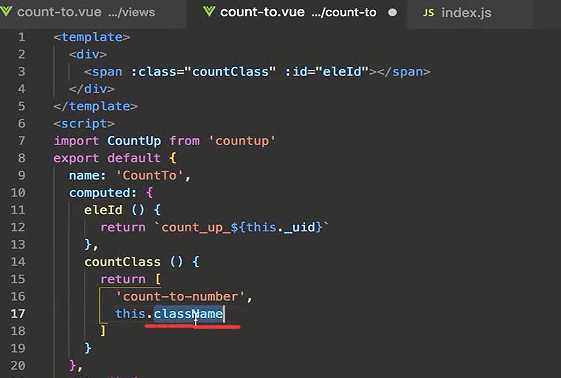Screen dimensions: 561x378
Task: Click JS icon on index.js tab
Action: (428, 13)
